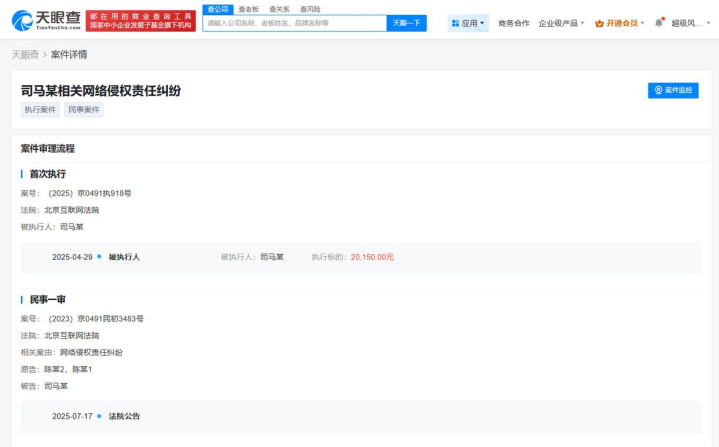This screenshot has height=447, width=719.
Task: Click the red promotional banner
Action: [x=141, y=22]
